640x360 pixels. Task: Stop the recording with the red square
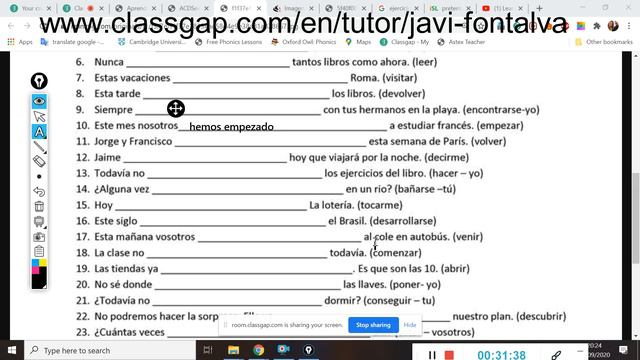[449, 355]
